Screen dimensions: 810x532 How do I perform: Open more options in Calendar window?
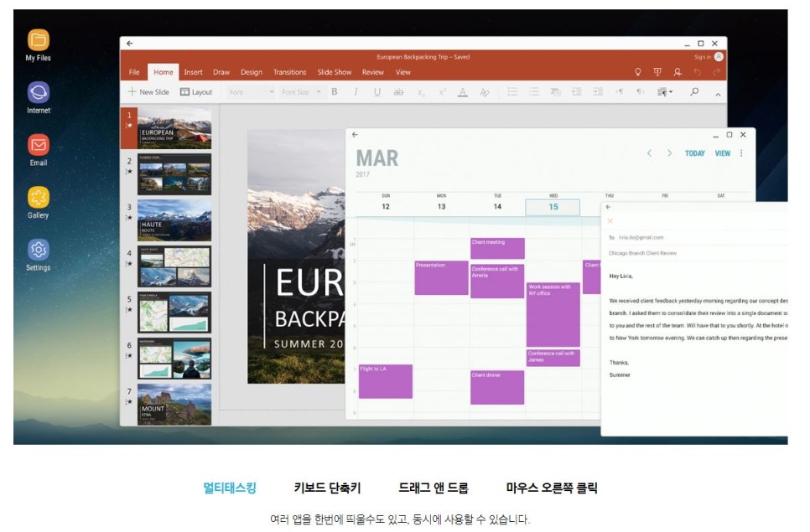coord(741,153)
